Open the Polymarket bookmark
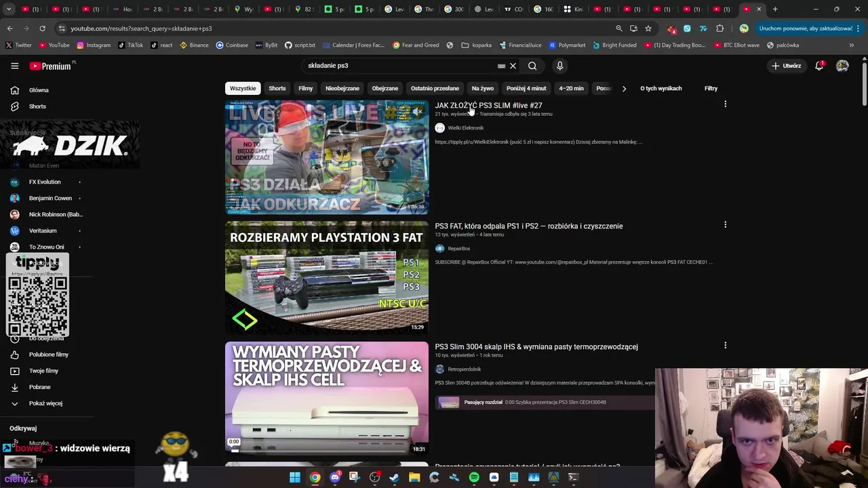Screen dimensions: 868x488 tap(567, 45)
